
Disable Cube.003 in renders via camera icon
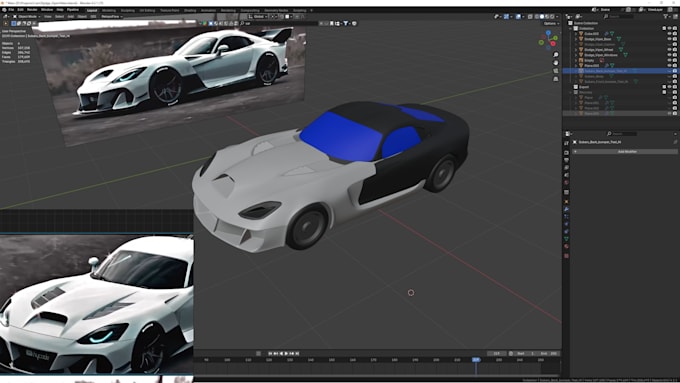tap(675, 34)
